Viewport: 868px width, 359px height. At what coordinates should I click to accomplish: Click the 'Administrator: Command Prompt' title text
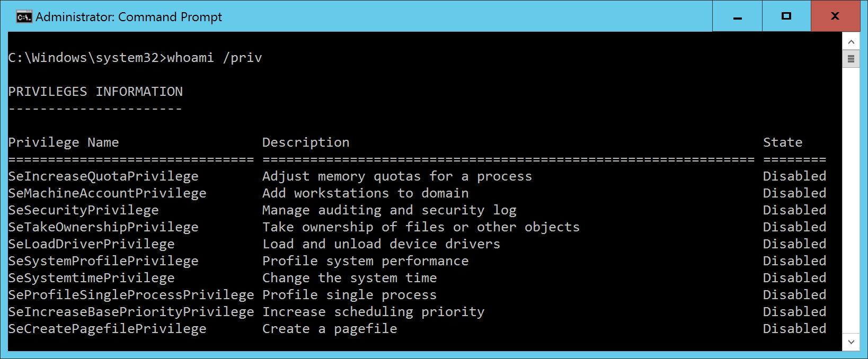pos(129,17)
